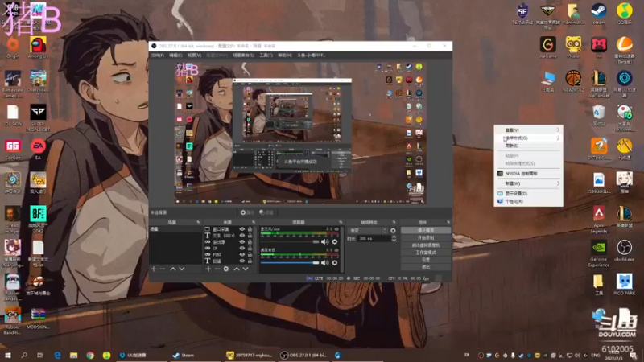Click the 退出 button in OBS controls
644x362 pixels.
click(x=426, y=267)
